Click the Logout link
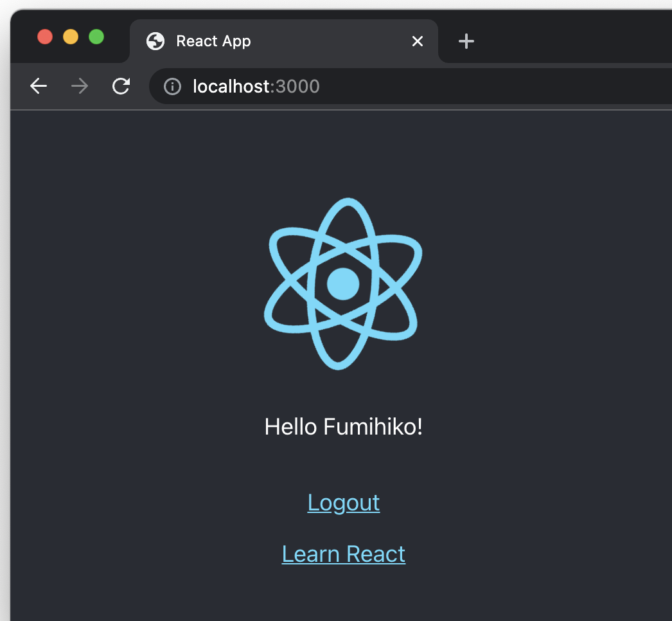Image resolution: width=672 pixels, height=621 pixels. (x=343, y=503)
